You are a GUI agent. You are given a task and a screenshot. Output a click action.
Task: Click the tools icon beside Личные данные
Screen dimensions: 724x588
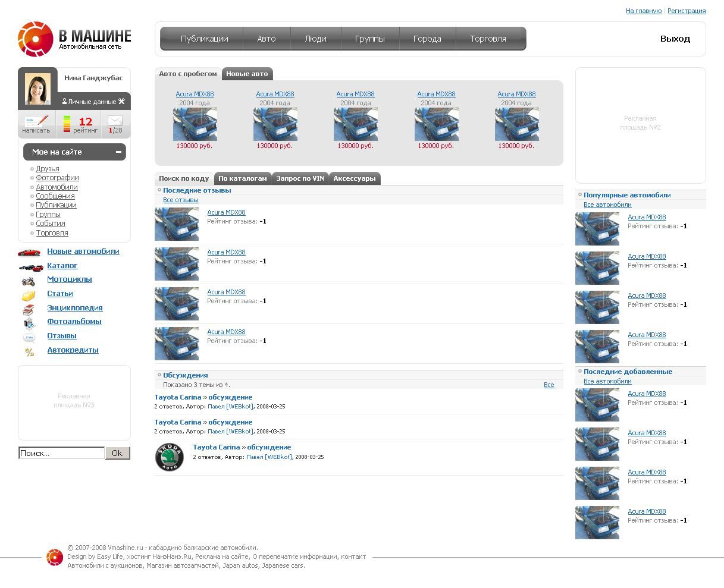[121, 102]
